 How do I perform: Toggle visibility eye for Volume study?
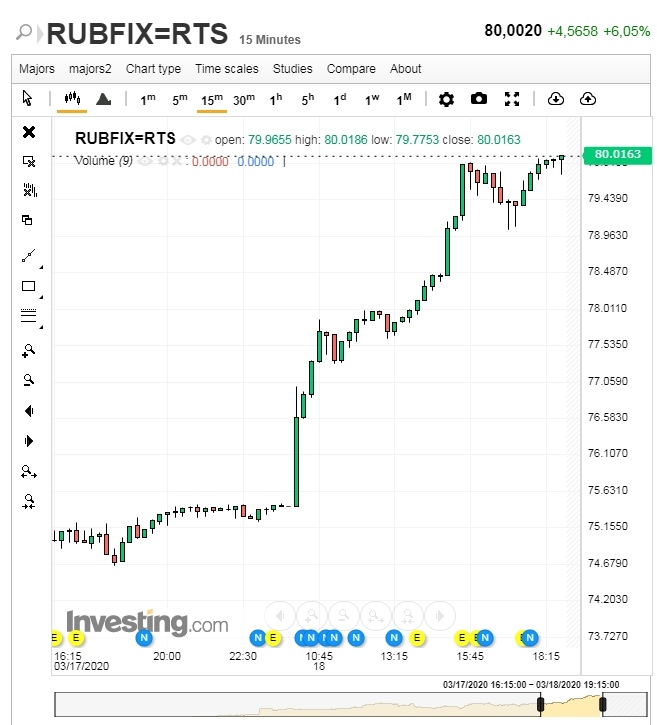[x=144, y=161]
